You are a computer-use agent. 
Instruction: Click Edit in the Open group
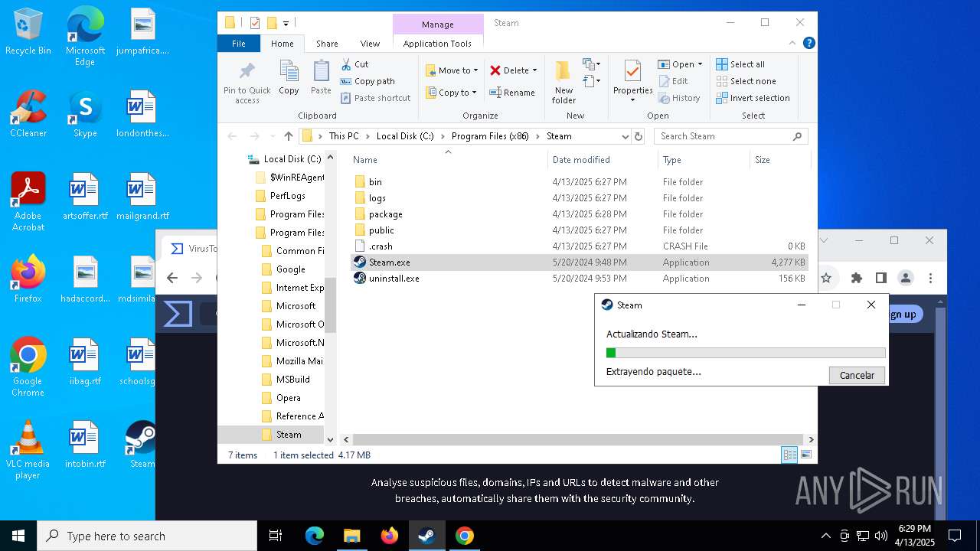(x=673, y=81)
